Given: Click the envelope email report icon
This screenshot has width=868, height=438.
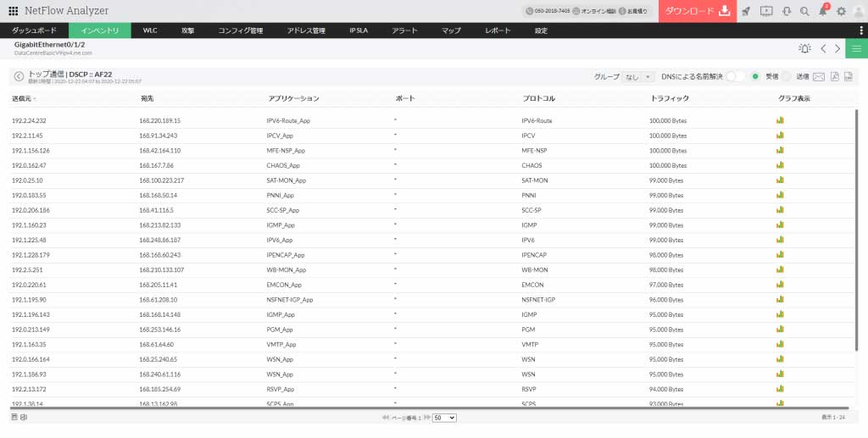Looking at the screenshot, I should point(819,77).
